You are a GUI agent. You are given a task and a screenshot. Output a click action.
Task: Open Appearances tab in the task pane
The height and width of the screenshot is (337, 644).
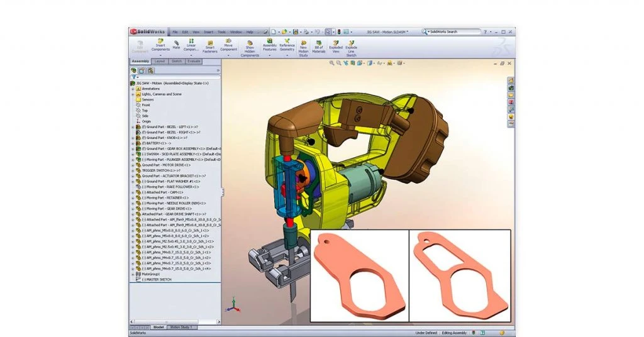[x=511, y=102]
